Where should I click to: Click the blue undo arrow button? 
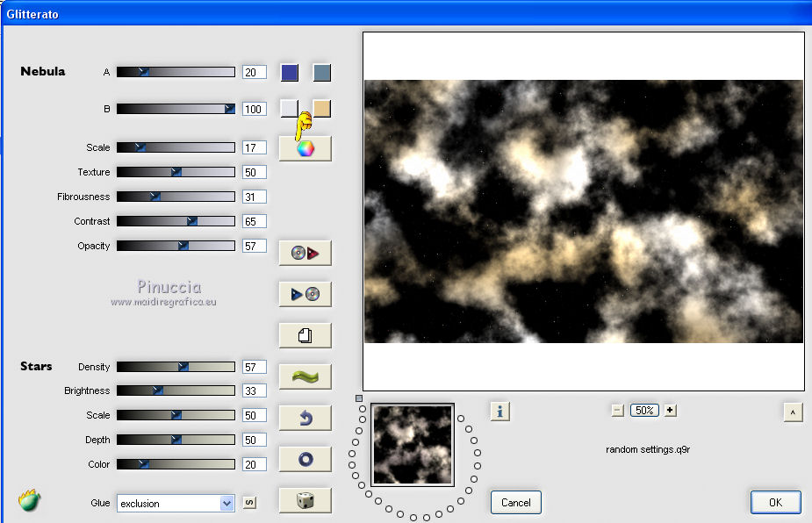tap(305, 418)
